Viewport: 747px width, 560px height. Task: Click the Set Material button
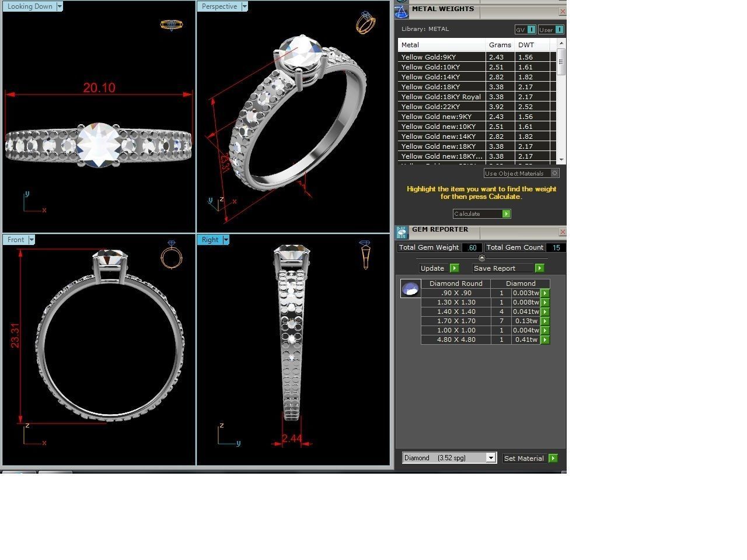coord(525,459)
